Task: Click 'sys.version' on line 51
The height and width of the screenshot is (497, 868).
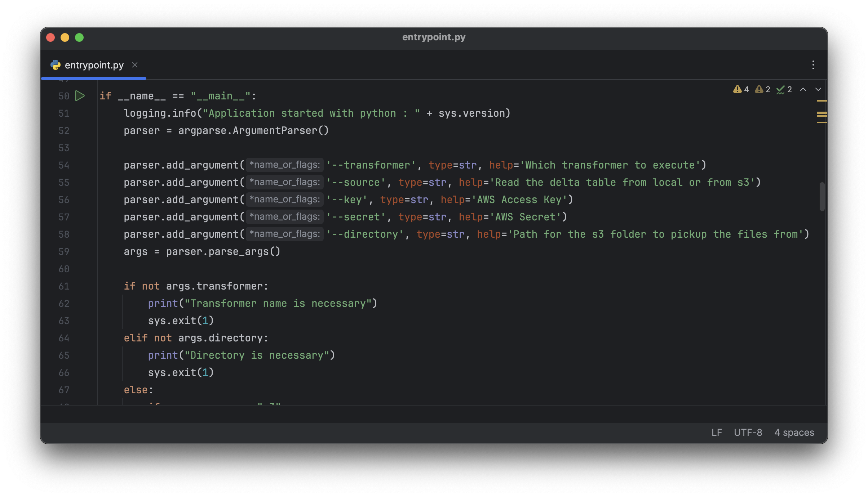Action: point(471,113)
